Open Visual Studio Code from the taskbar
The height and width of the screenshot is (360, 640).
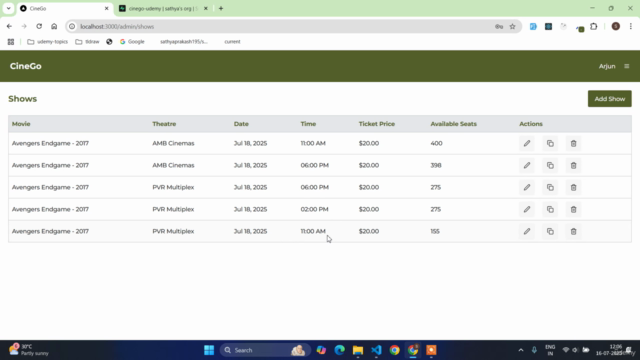click(x=376, y=350)
